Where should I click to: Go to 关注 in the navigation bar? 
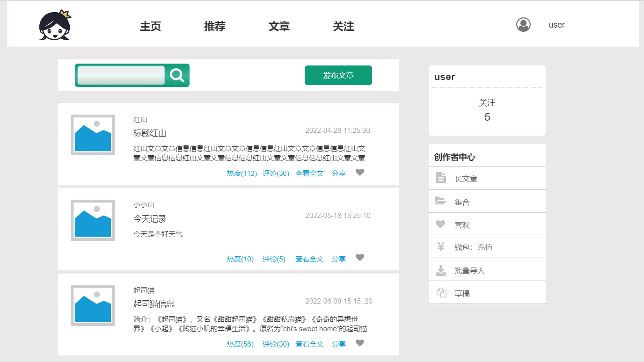[x=344, y=27]
